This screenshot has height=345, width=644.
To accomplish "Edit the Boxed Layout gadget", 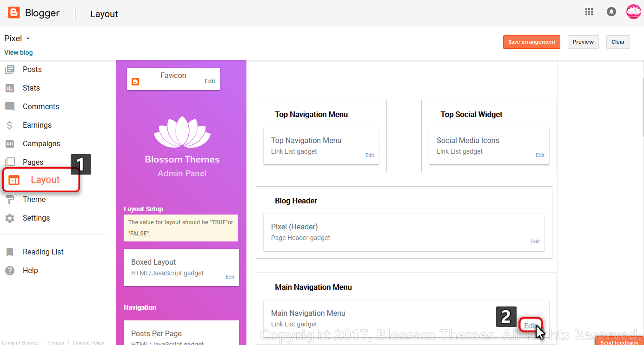I will (230, 277).
